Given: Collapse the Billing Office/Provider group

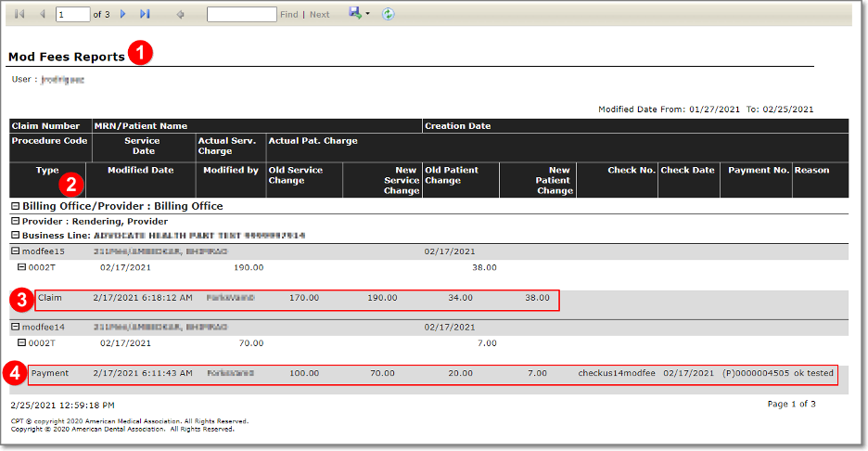Looking at the screenshot, I should (15, 206).
